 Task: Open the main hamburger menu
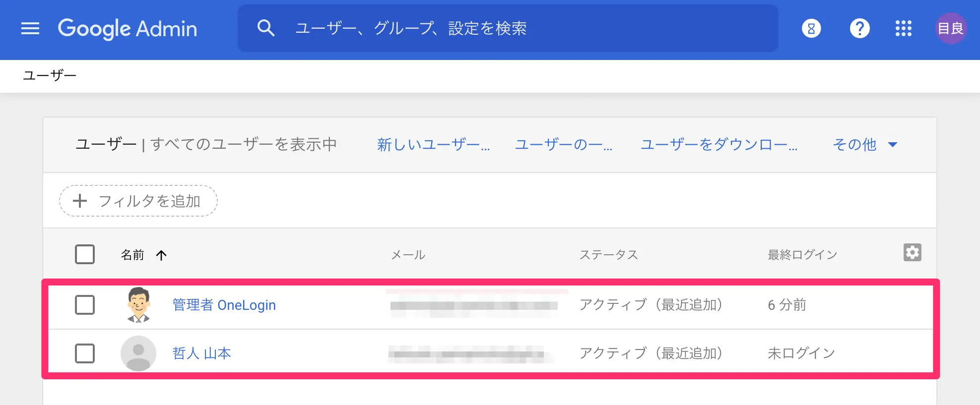[30, 29]
